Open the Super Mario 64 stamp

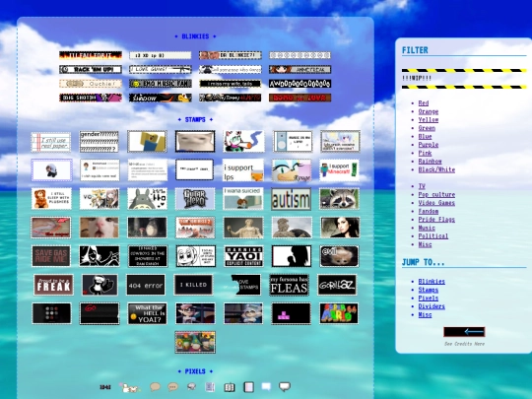click(339, 313)
